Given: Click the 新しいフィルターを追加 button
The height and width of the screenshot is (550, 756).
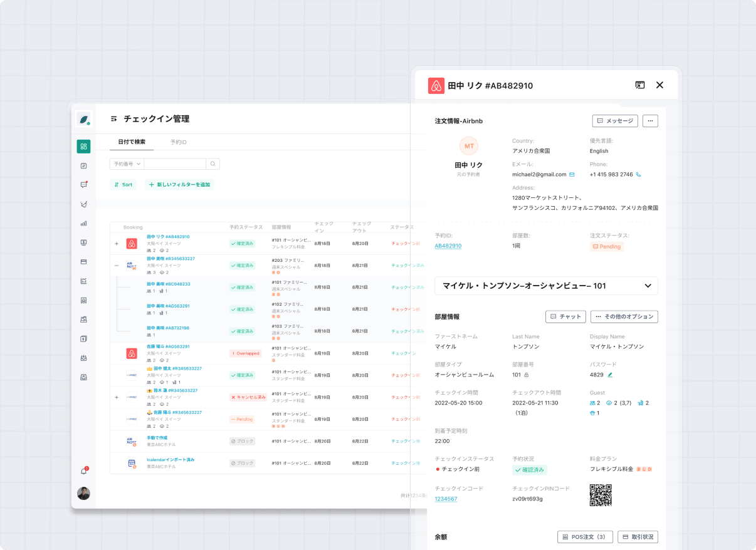Looking at the screenshot, I should (179, 185).
